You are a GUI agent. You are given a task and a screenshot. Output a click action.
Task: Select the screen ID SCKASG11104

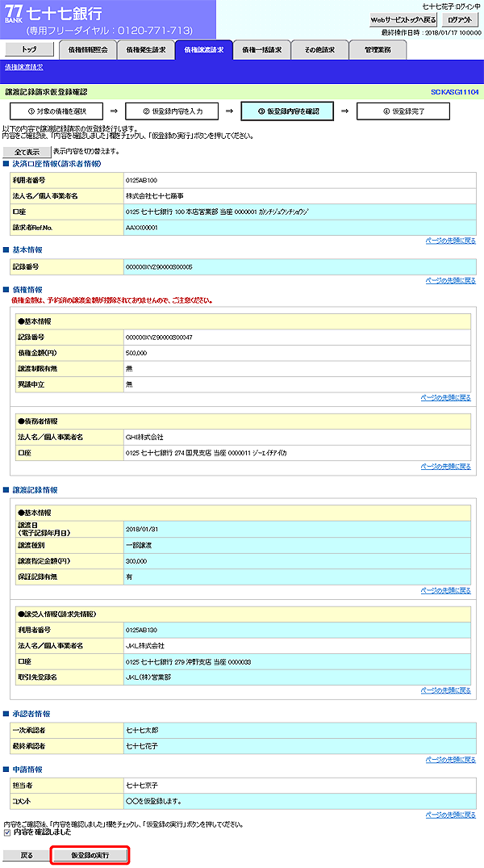(455, 92)
